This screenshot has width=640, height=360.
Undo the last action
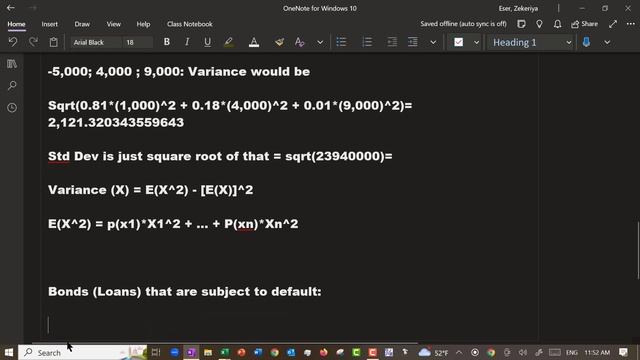(13, 42)
